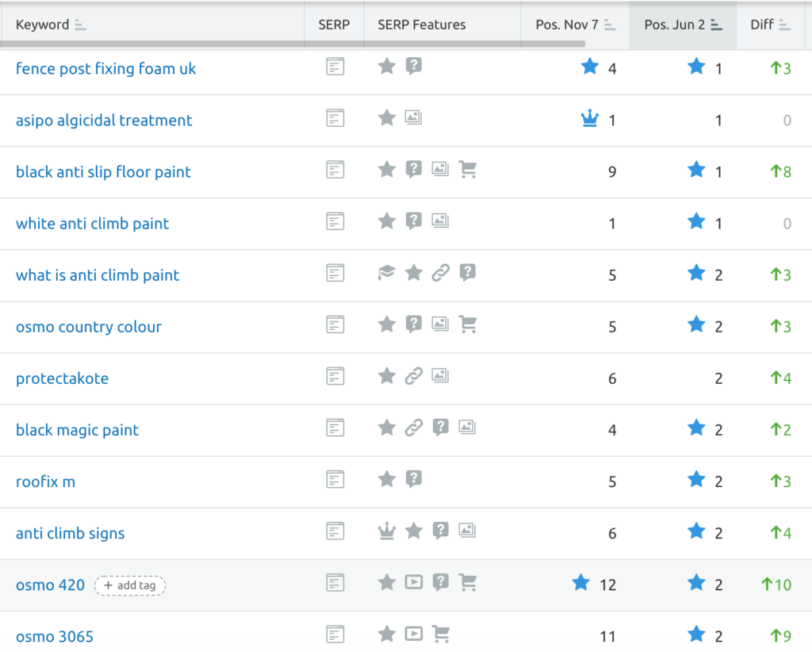This screenshot has width=812, height=652.
Task: Open keyword anti climb signs
Action: click(x=70, y=533)
